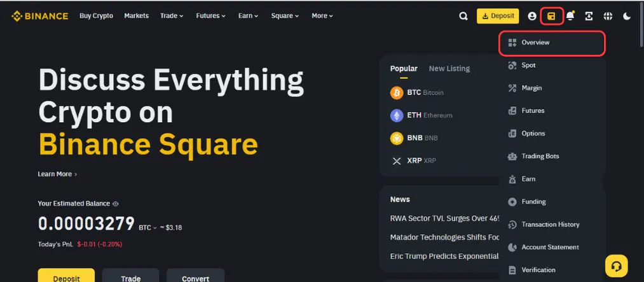Click the app download icon
The image size is (644, 282).
click(x=589, y=16)
